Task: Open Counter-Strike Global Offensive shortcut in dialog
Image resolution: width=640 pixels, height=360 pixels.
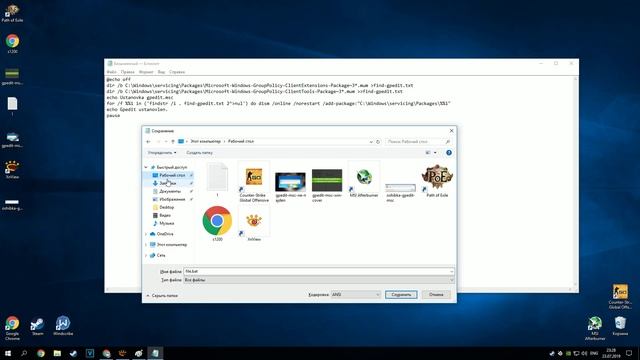Action: click(x=253, y=182)
